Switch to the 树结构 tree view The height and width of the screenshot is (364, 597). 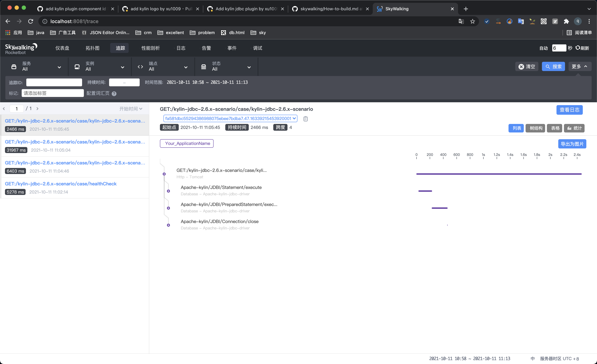point(535,128)
